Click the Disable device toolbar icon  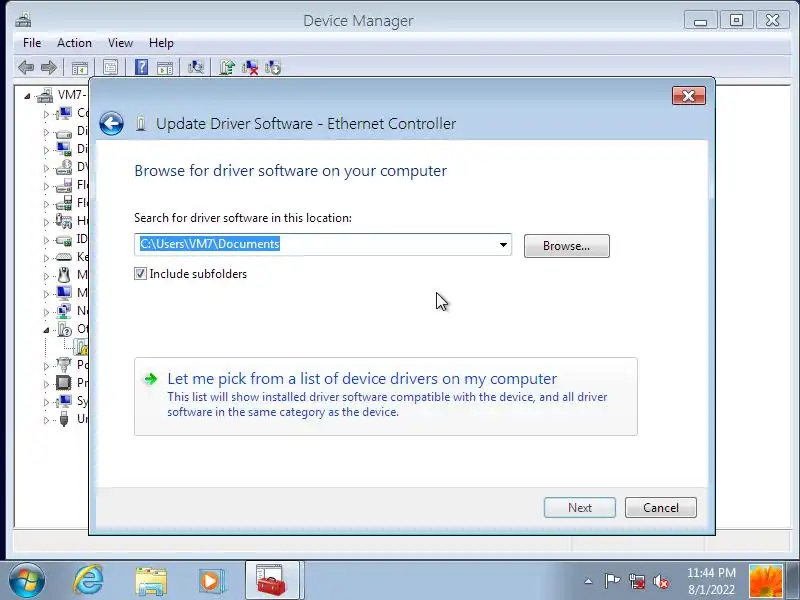pos(272,67)
